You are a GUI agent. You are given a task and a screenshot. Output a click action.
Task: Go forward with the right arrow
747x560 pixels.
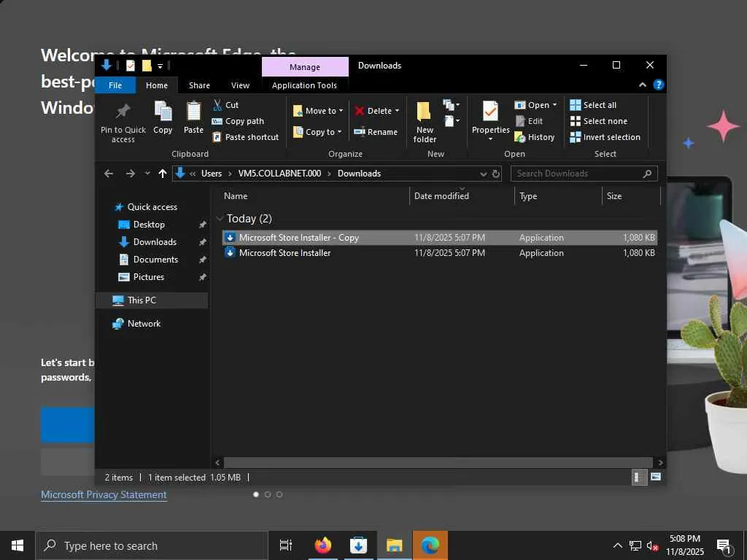pyautogui.click(x=130, y=174)
